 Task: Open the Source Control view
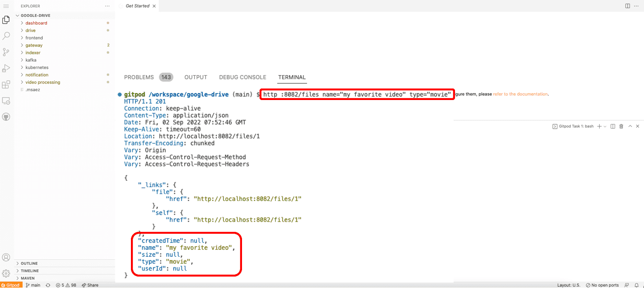click(6, 52)
